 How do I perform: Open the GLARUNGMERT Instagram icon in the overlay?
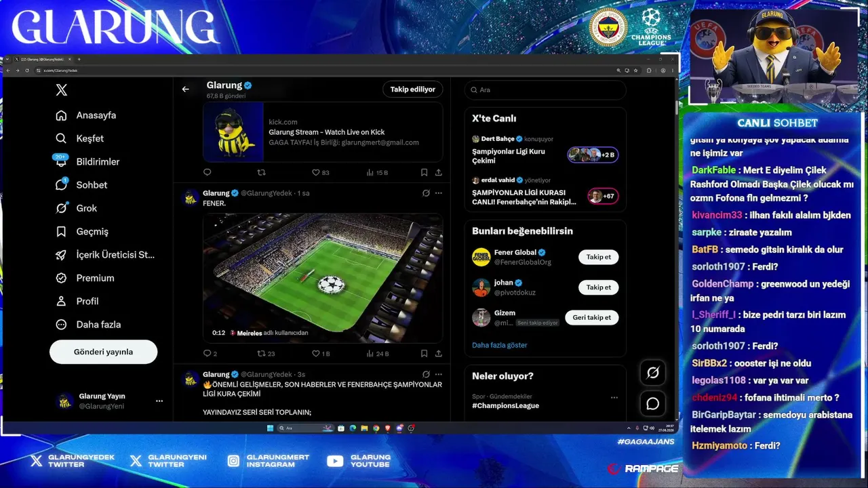[233, 461]
